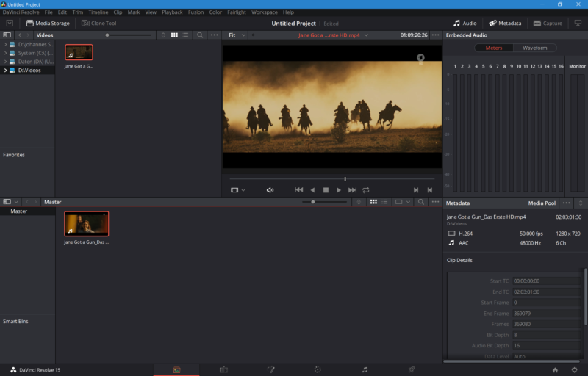
Task: Search in the media pool
Action: (x=421, y=202)
